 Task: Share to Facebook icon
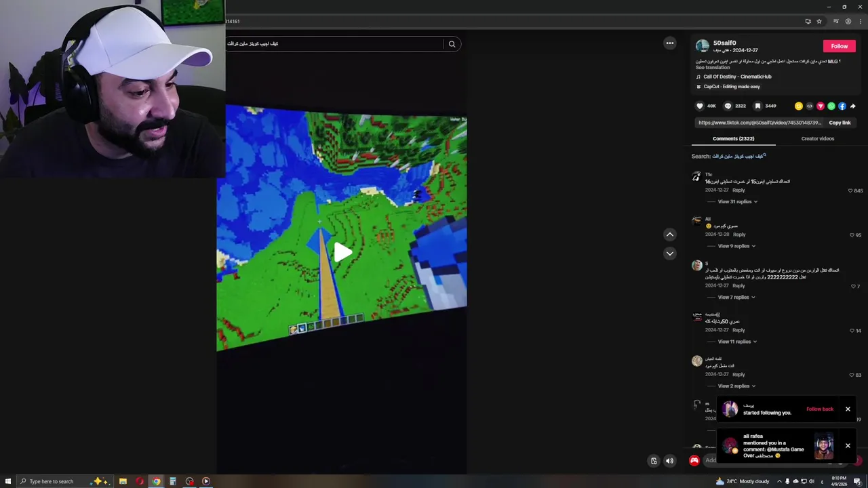(842, 106)
